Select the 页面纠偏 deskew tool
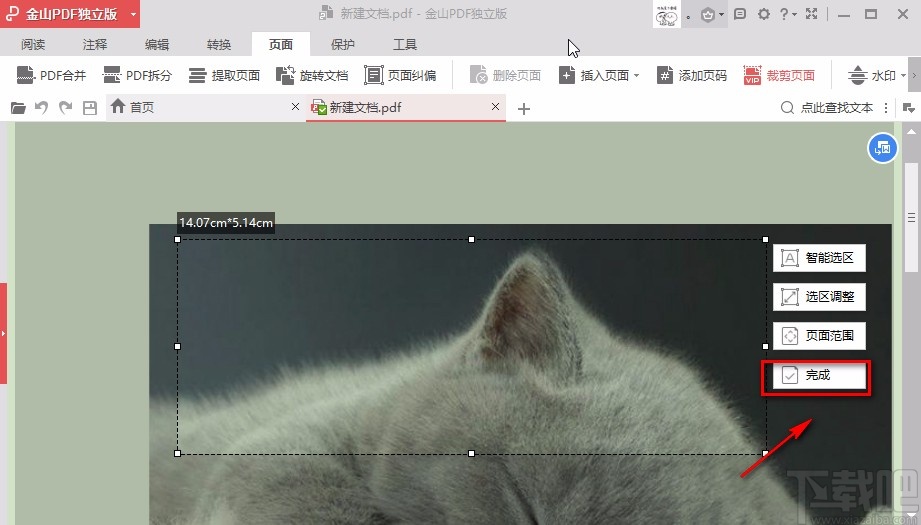 401,75
